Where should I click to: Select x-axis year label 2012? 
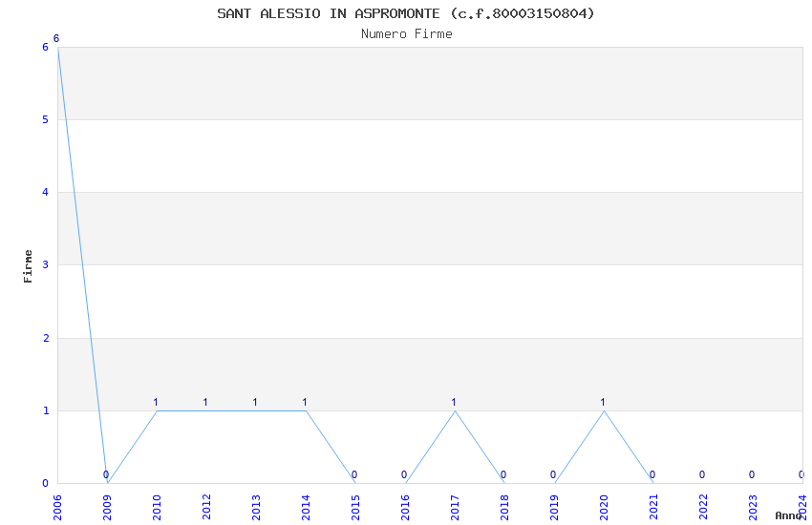coord(206,508)
